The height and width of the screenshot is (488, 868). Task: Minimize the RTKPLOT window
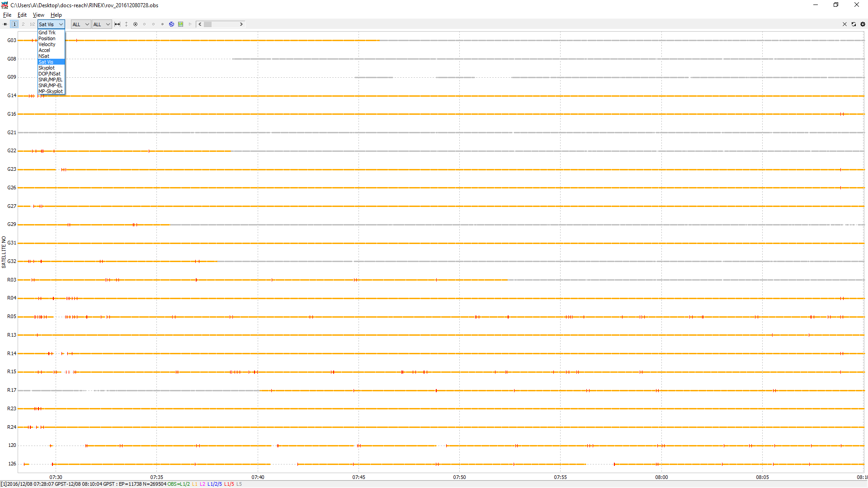pyautogui.click(x=816, y=5)
